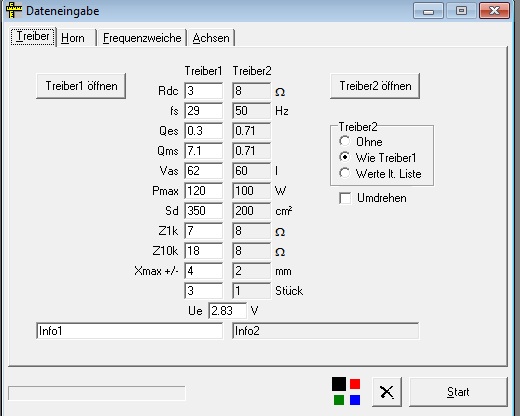Close the Dateneingabe window
The width and height of the screenshot is (520, 416).
pyautogui.click(x=495, y=11)
